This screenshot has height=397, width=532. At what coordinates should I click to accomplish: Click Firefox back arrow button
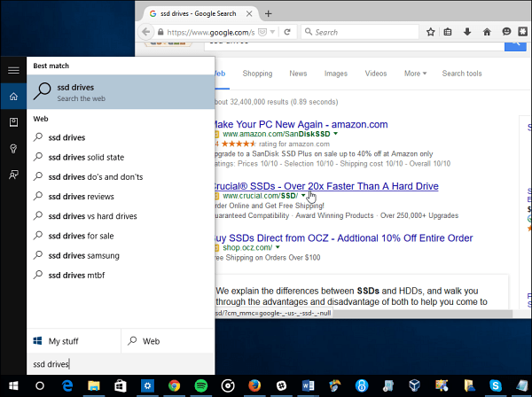(x=146, y=32)
